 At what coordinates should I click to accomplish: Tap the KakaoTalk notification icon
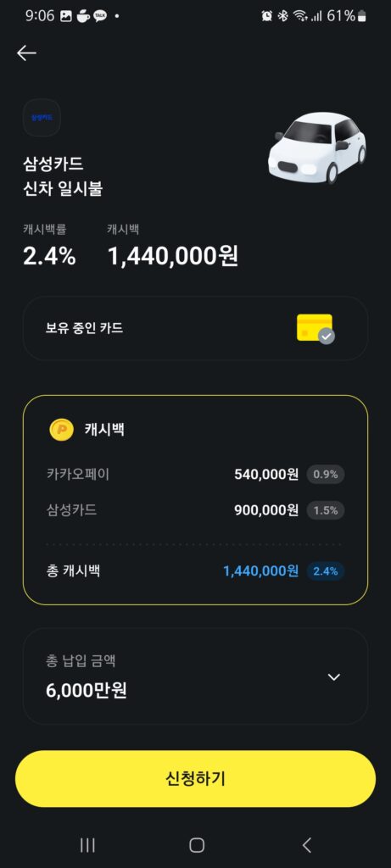(x=100, y=16)
